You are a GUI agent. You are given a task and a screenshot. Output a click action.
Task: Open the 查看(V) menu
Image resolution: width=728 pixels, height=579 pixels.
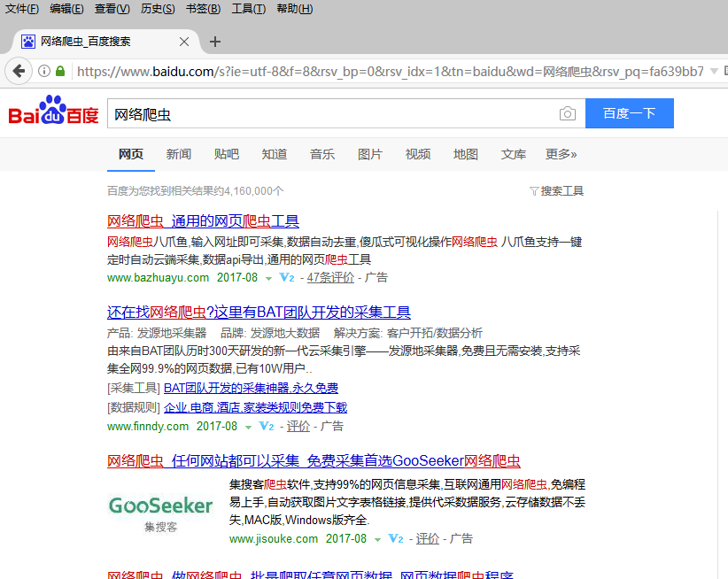point(112,9)
